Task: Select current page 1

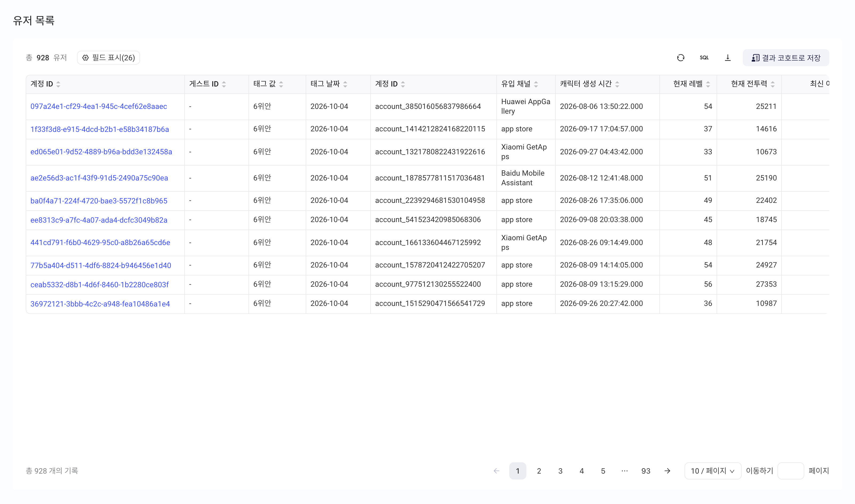Action: (x=518, y=471)
